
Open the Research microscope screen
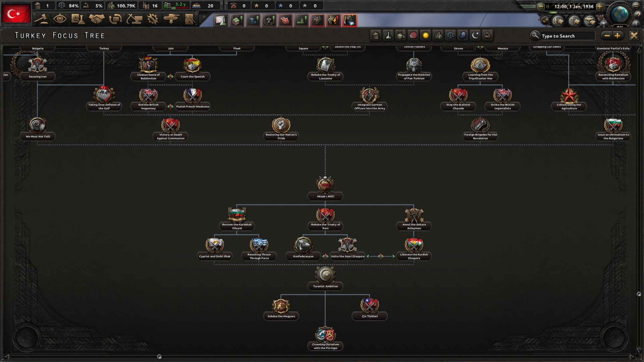pos(78,19)
